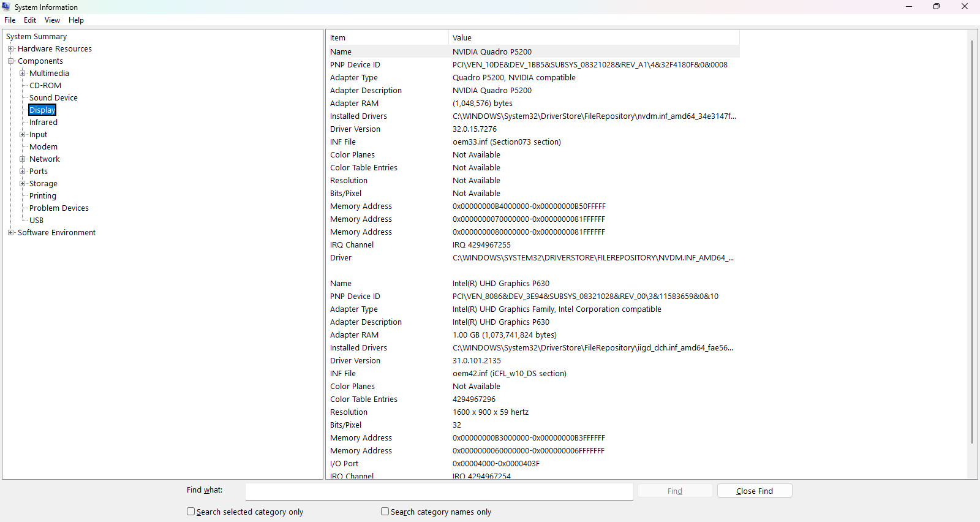Select the Sound Device category
Viewport: 980px width, 522px height.
pos(53,98)
